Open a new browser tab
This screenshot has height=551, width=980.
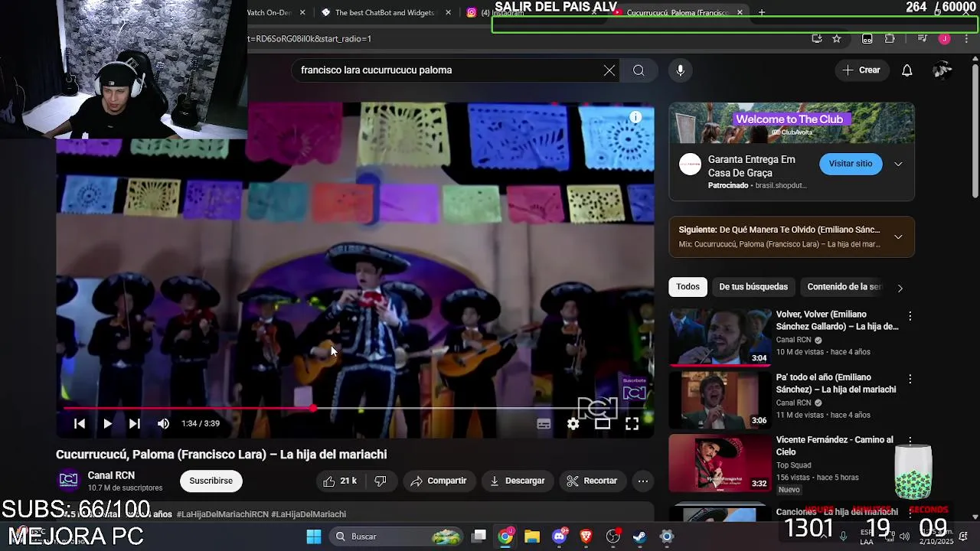[761, 13]
